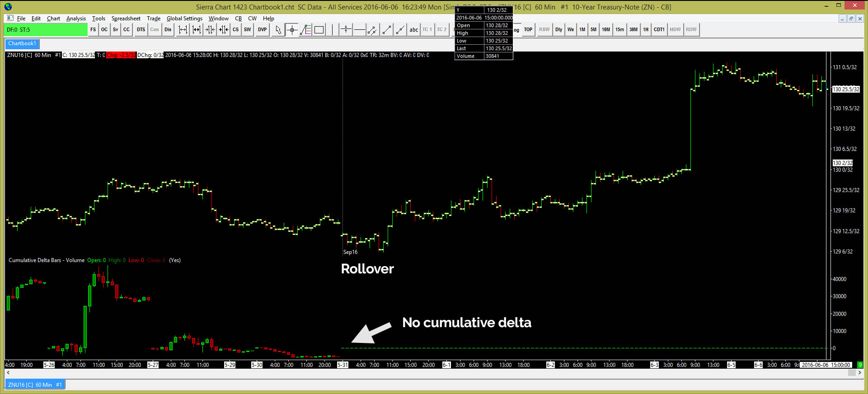Select the horizontal line drawing tool

(x=359, y=30)
